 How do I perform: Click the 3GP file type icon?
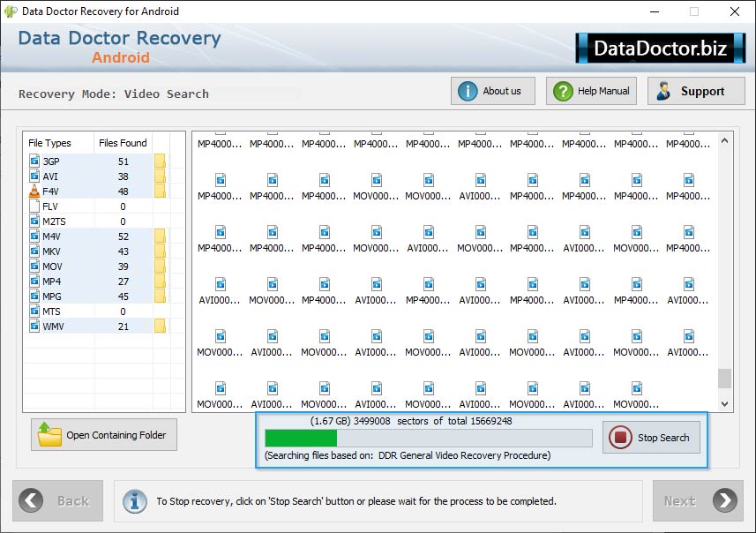34,161
